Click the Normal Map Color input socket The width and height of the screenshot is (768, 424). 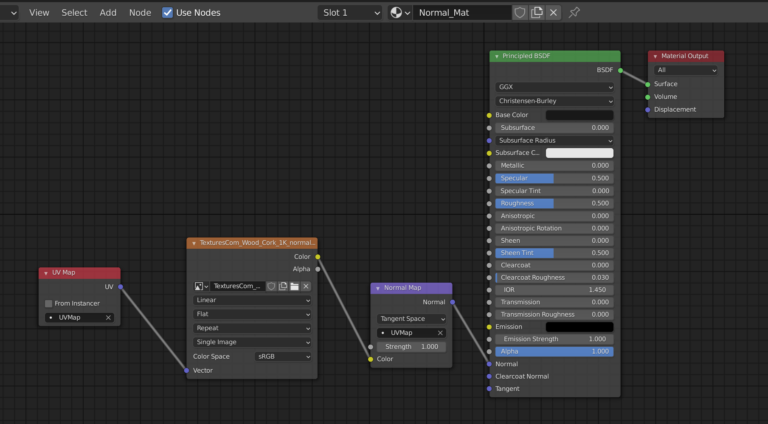pyautogui.click(x=371, y=359)
